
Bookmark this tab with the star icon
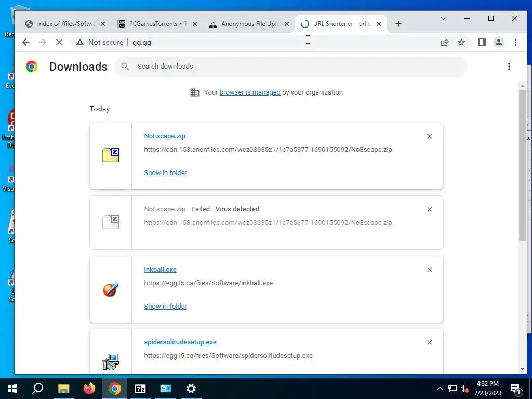(x=461, y=42)
